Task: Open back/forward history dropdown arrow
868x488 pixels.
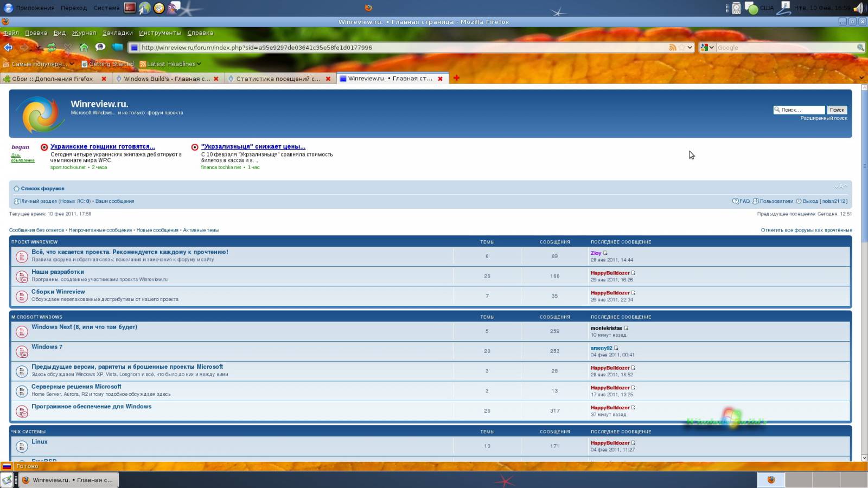Action: pyautogui.click(x=39, y=48)
